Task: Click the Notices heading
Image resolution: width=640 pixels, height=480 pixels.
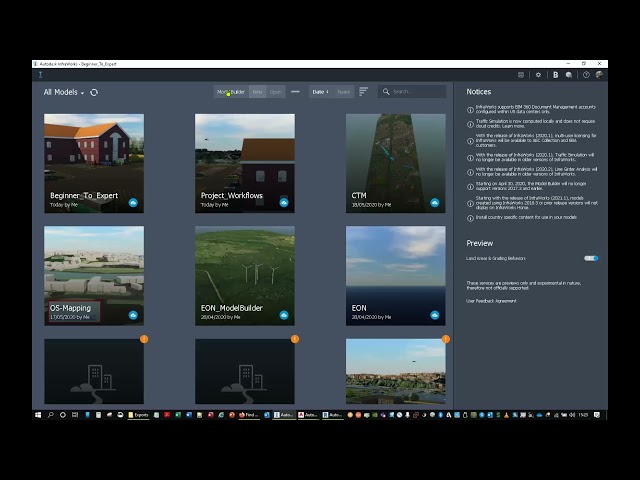Action: (479, 92)
